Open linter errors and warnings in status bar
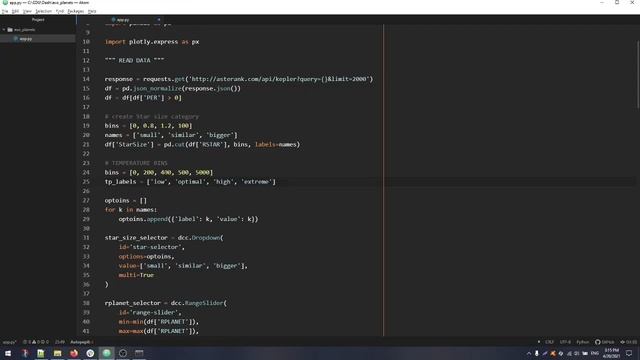 [x=36, y=342]
